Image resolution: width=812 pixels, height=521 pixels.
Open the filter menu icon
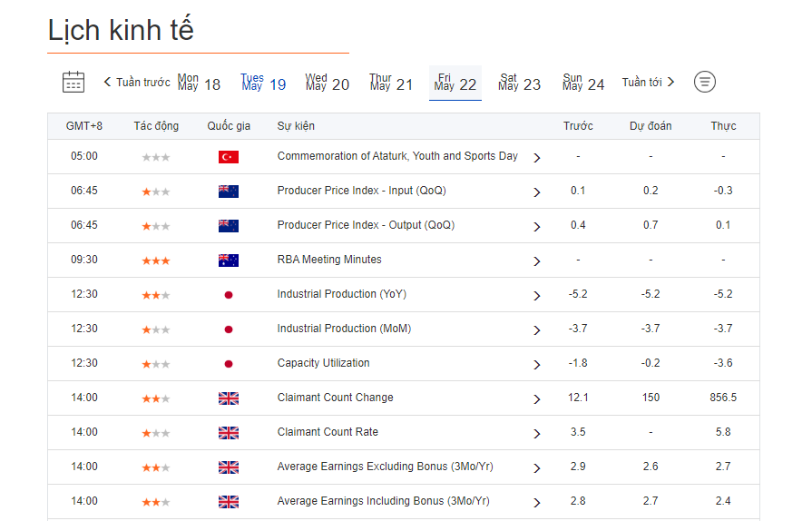point(705,82)
